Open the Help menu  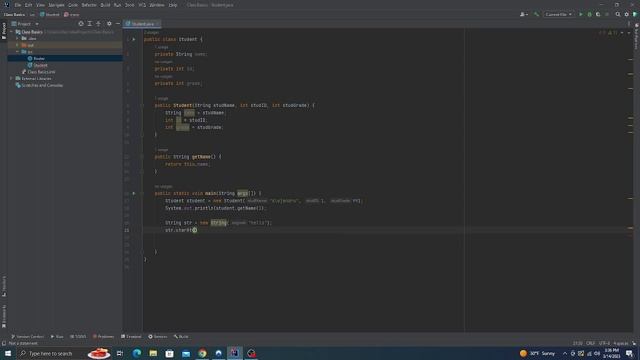(x=173, y=5)
